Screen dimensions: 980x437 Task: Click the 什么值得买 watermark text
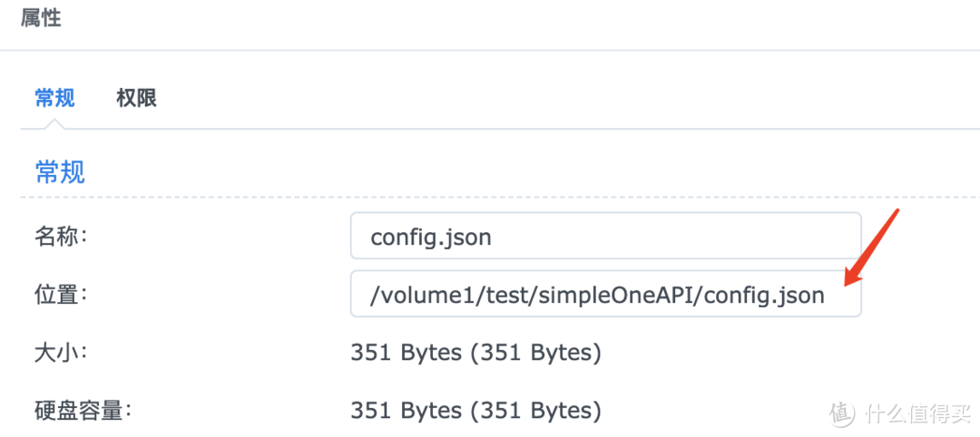pyautogui.click(x=916, y=414)
